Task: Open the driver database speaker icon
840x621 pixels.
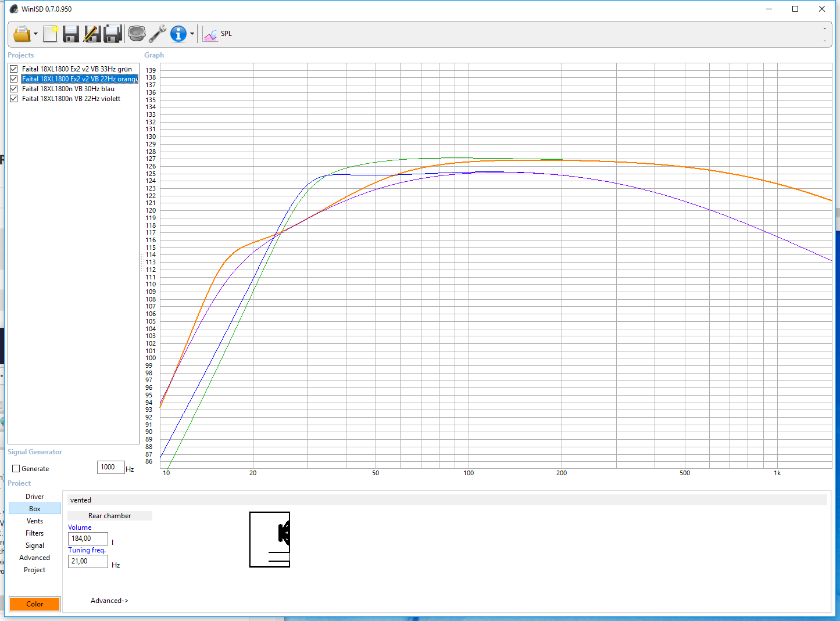Action: [137, 34]
